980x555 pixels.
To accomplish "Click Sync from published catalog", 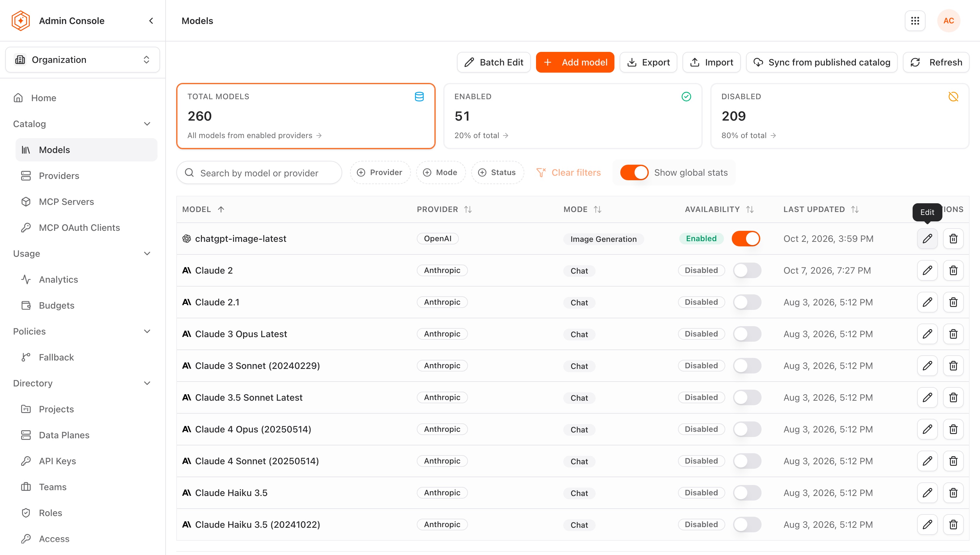I will pos(822,63).
